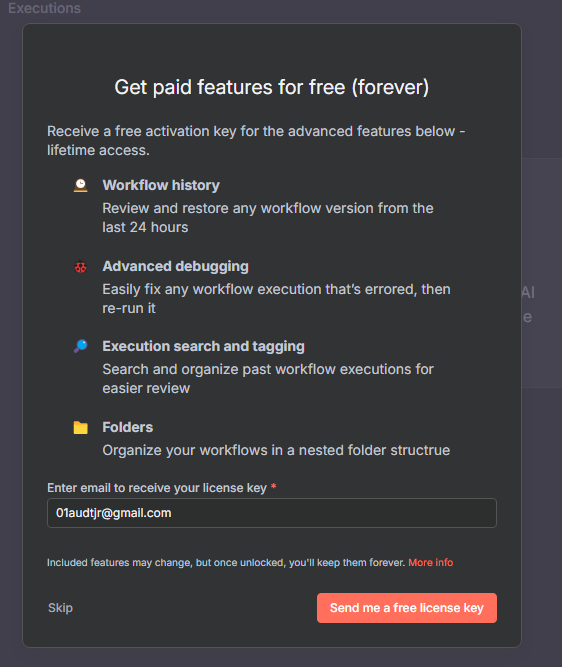The image size is (562, 667).
Task: Click the Advanced debugging heading
Action: click(176, 266)
